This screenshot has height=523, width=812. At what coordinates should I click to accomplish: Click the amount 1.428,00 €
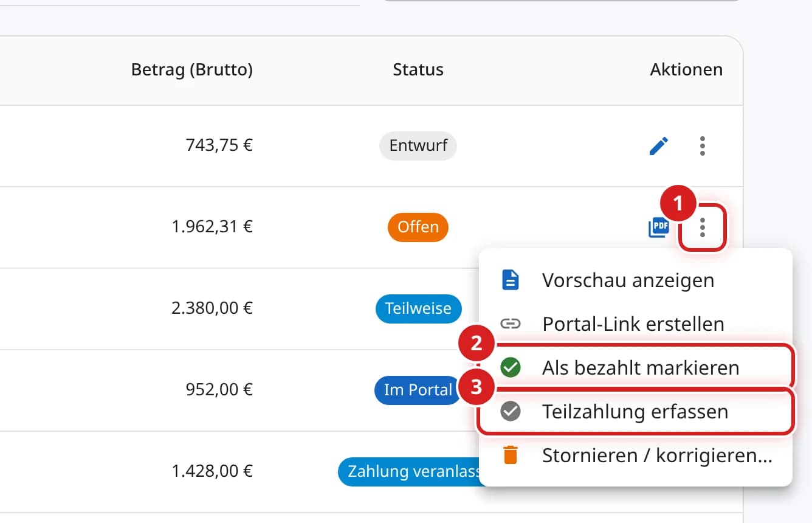click(x=212, y=471)
